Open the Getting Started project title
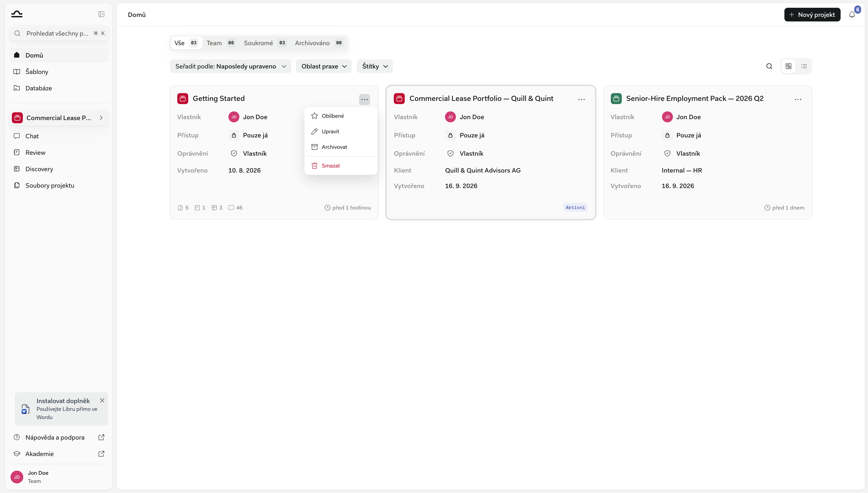Screen dimensions: 868x493 [219, 99]
